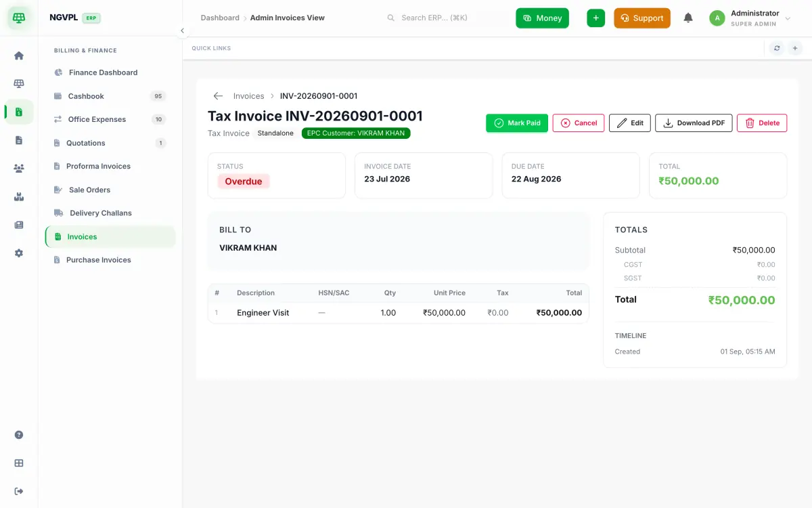Image resolution: width=812 pixels, height=508 pixels.
Task: Click the Dashboard breadcrumb link
Action: point(220,18)
